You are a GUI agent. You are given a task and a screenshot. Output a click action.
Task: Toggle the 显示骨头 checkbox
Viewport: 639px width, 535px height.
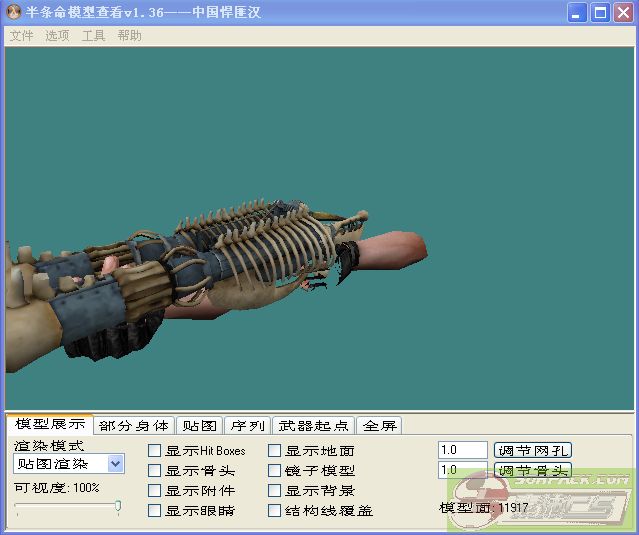click(155, 471)
